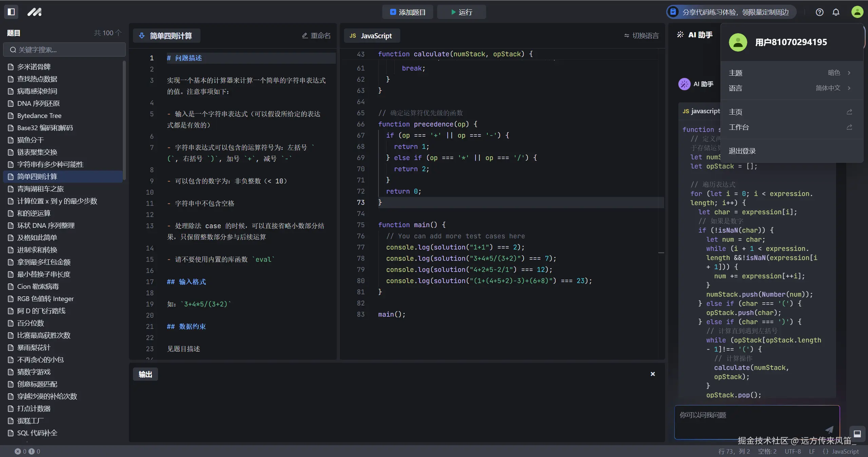Open the notifications bell icon
This screenshot has height=457, width=868.
pos(836,12)
